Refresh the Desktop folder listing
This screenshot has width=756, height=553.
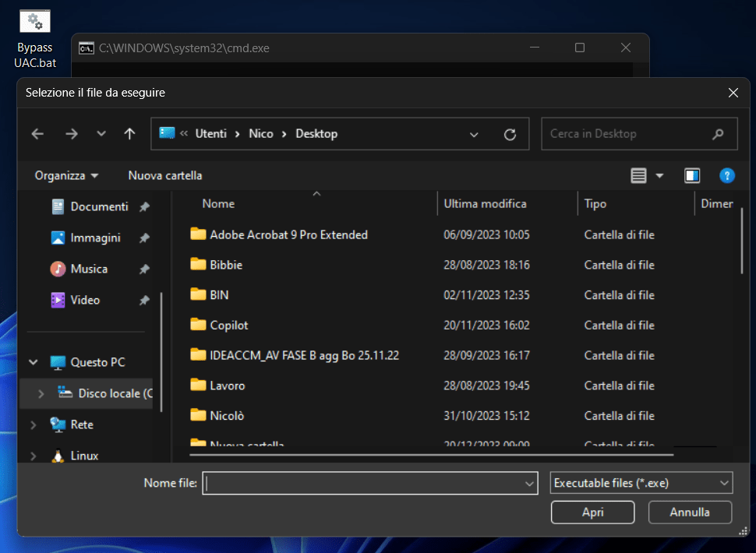click(510, 134)
